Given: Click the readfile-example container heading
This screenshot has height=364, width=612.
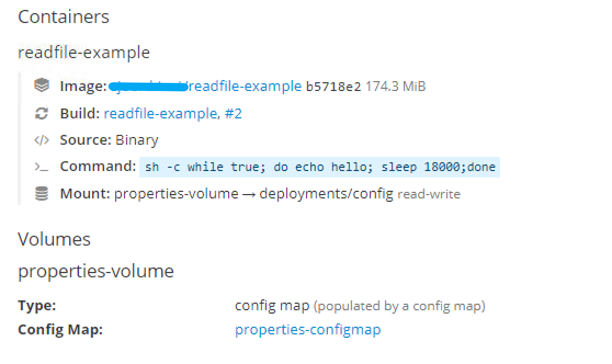Looking at the screenshot, I should tap(84, 53).
